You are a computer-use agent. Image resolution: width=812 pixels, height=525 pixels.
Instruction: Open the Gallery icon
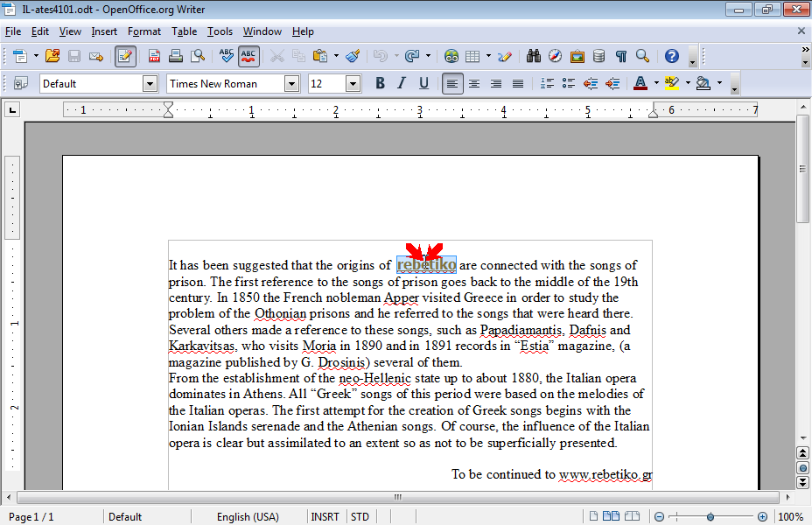577,56
